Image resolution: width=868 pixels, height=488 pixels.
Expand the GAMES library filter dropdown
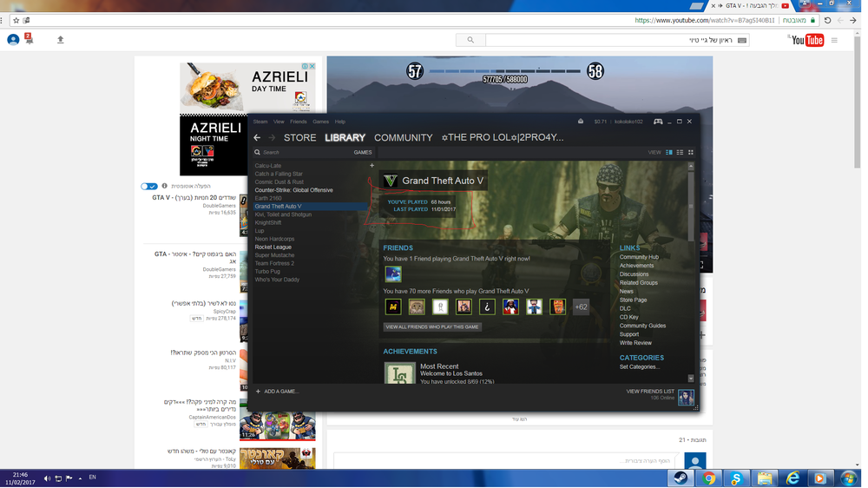coord(363,152)
